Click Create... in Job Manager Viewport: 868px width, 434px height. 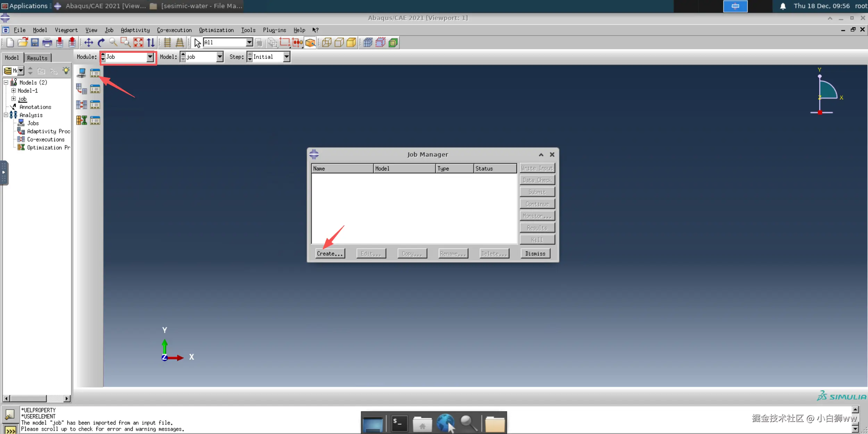click(x=329, y=254)
